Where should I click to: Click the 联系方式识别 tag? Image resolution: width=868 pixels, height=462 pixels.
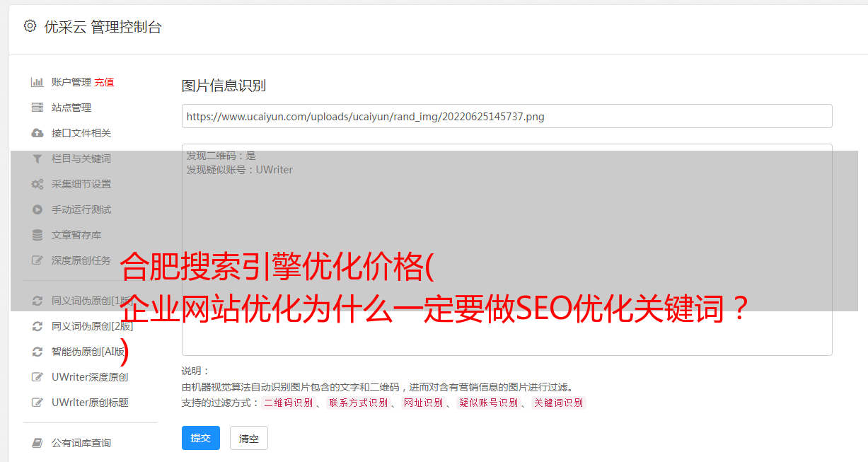coord(359,403)
